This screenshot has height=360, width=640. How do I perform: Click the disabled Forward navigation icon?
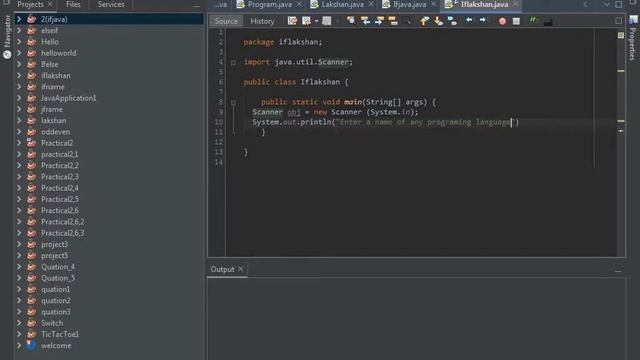pyautogui.click(x=327, y=21)
